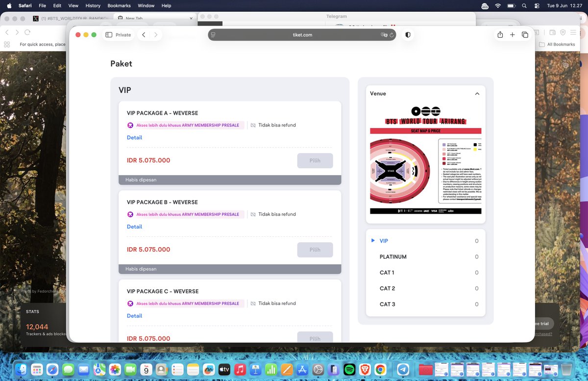Open Photos from the Dock
Screen dimensions: 588x381
(115, 369)
